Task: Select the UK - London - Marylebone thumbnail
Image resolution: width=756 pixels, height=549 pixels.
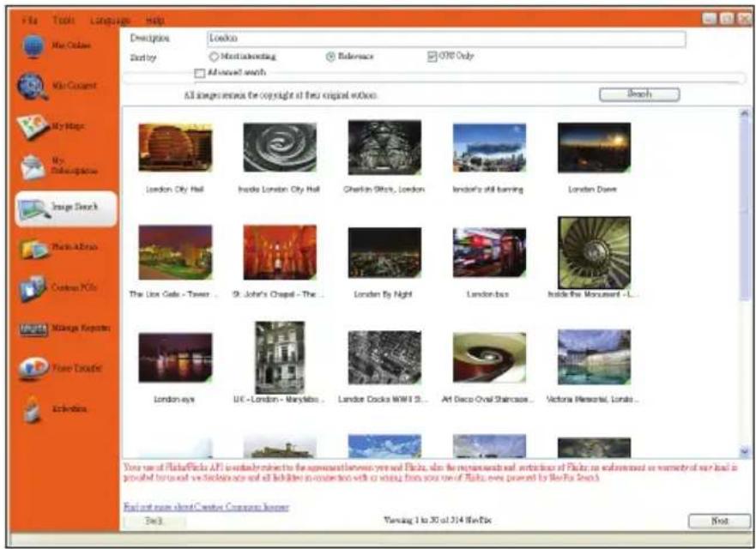Action: (x=280, y=358)
